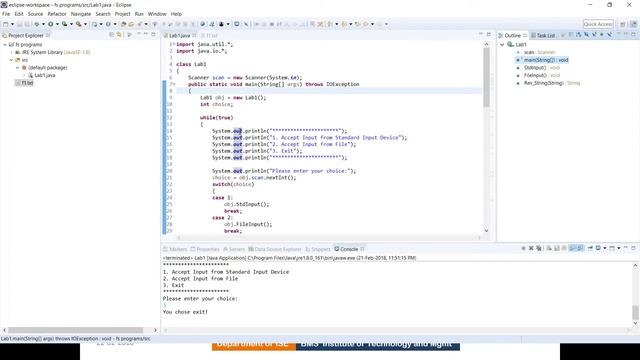The image size is (640, 360).
Task: Click the New Java Package icon
Action: point(95,24)
